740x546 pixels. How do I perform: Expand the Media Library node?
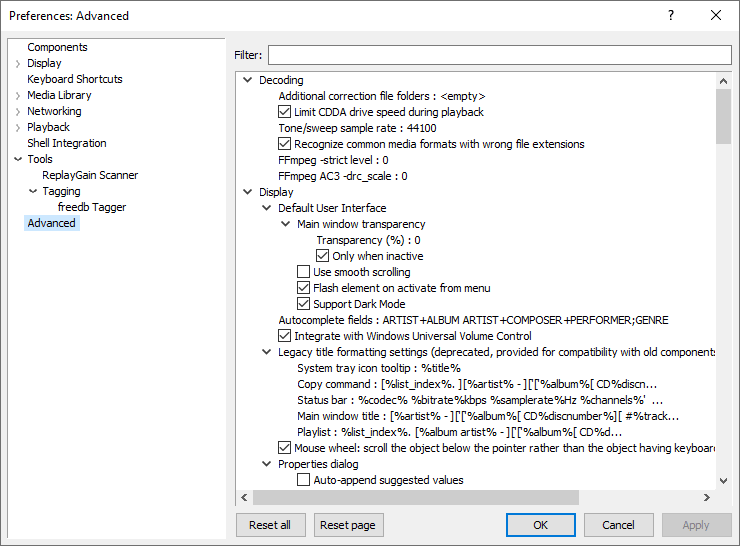point(18,95)
